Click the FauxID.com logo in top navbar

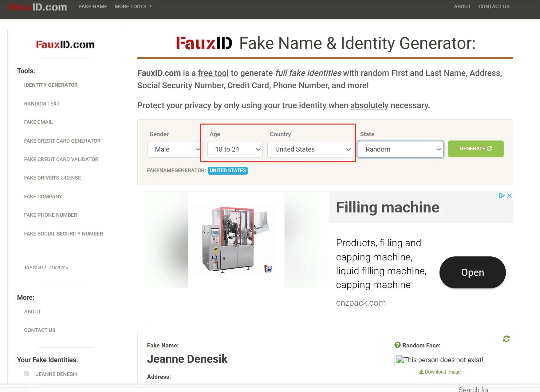point(37,7)
